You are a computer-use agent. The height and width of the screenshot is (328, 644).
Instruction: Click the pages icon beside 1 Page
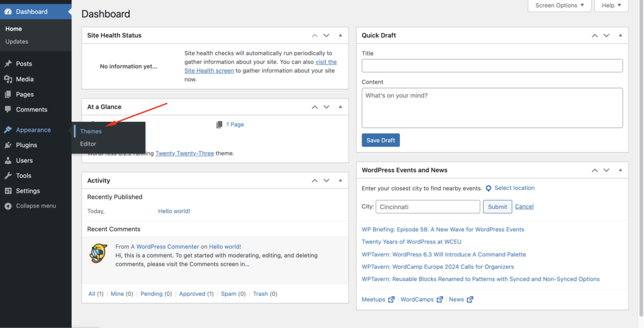[x=219, y=124]
